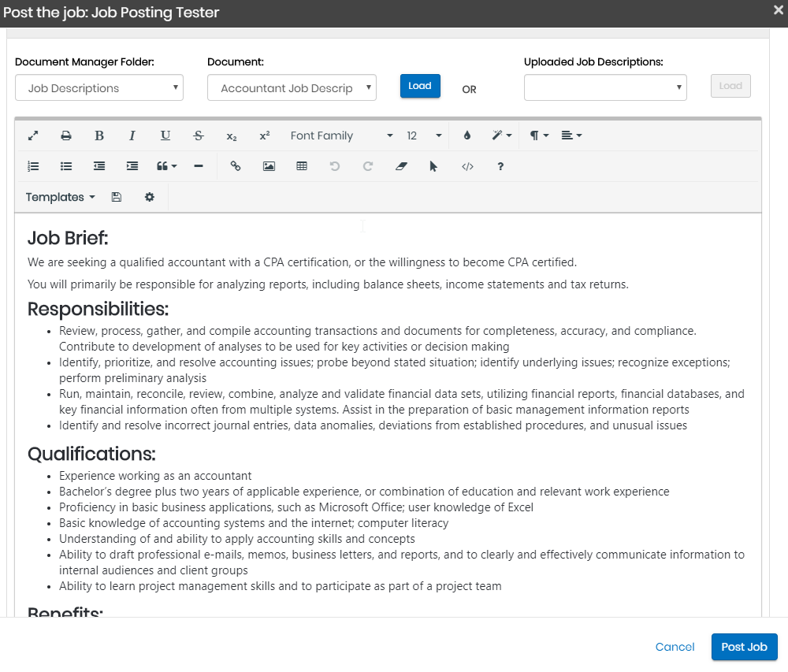Click the print icon
Image resolution: width=788 pixels, height=672 pixels.
pos(66,136)
